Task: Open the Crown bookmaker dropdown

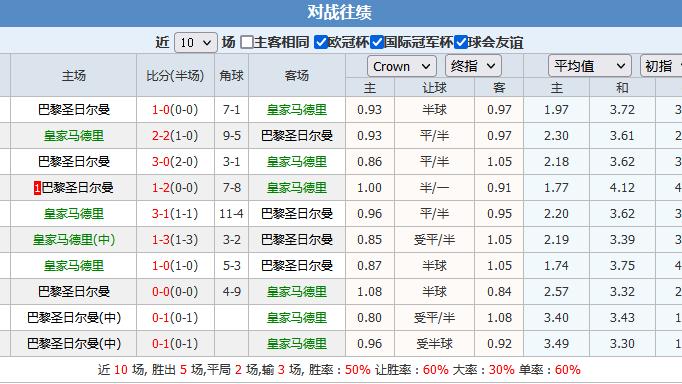Action: click(x=402, y=67)
